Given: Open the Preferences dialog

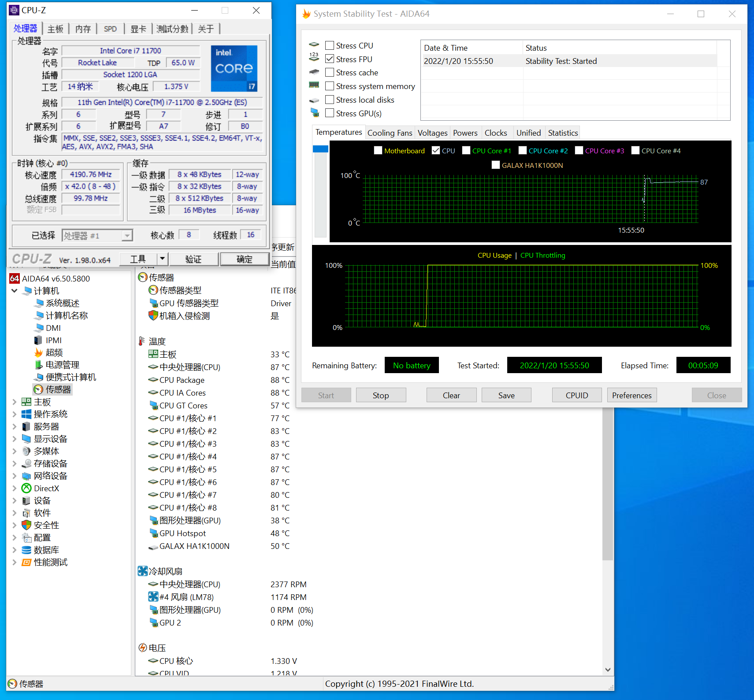Looking at the screenshot, I should (631, 395).
